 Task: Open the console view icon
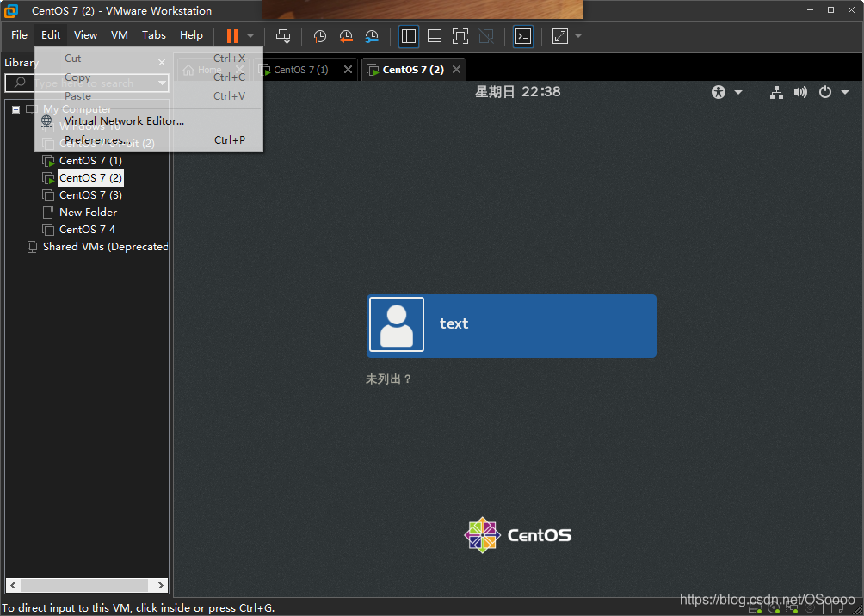(x=523, y=36)
